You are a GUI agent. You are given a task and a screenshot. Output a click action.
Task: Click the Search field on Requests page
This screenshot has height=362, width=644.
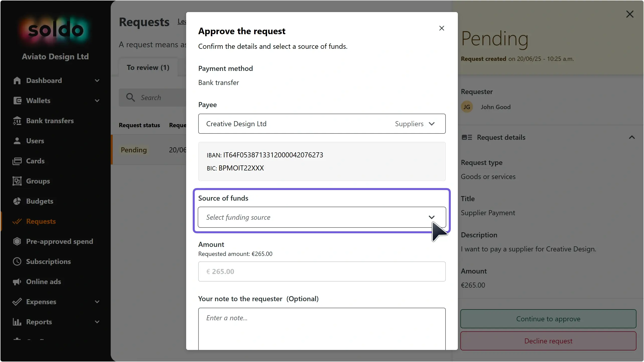(x=152, y=98)
